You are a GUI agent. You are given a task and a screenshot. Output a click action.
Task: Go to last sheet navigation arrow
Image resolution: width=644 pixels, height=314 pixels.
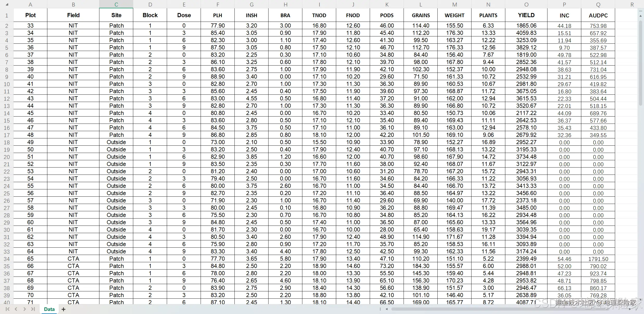[33, 309]
